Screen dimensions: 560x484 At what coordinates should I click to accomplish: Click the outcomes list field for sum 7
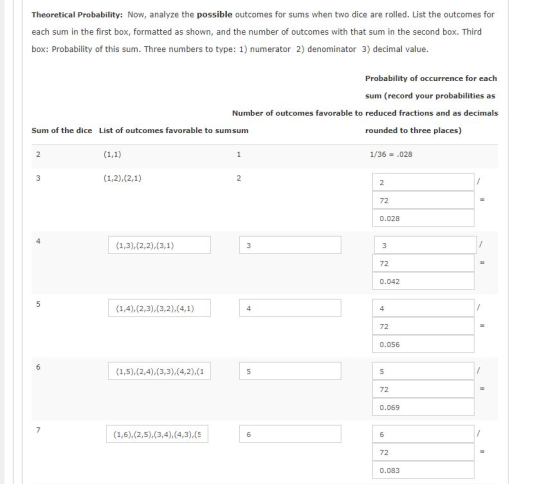(x=157, y=434)
